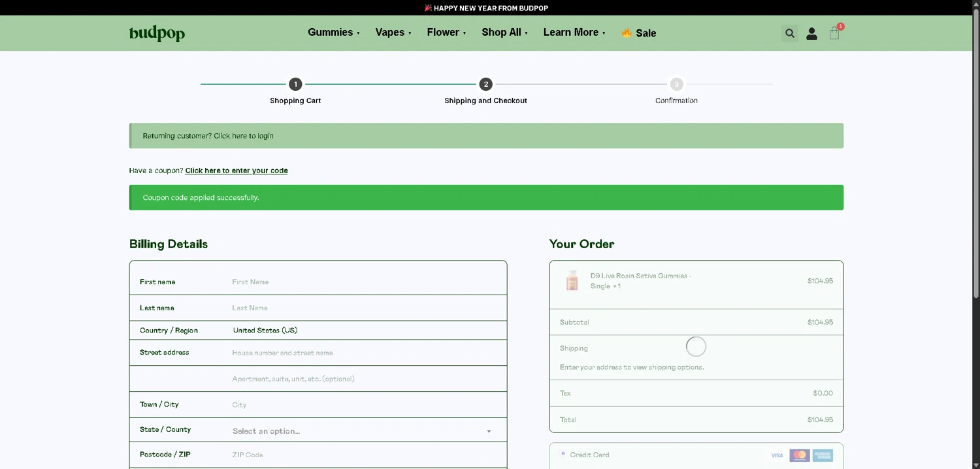The width and height of the screenshot is (980, 469).
Task: Expand the Vapes menu
Action: tap(393, 33)
